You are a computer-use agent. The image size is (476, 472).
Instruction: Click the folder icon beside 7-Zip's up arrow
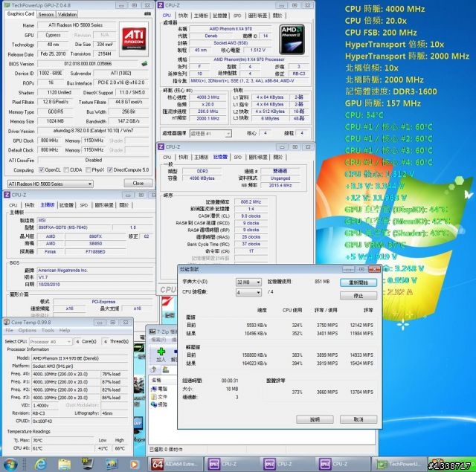166,369
